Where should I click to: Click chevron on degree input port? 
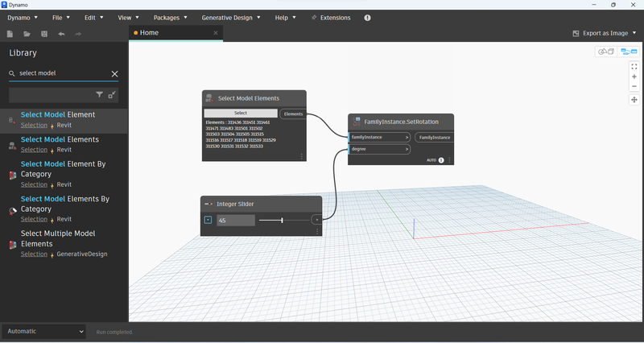(407, 149)
